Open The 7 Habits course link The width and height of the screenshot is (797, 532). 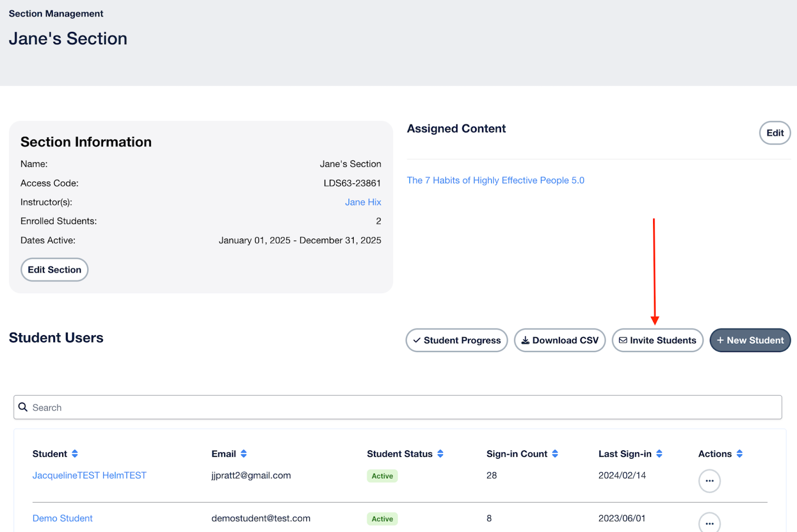[495, 180]
